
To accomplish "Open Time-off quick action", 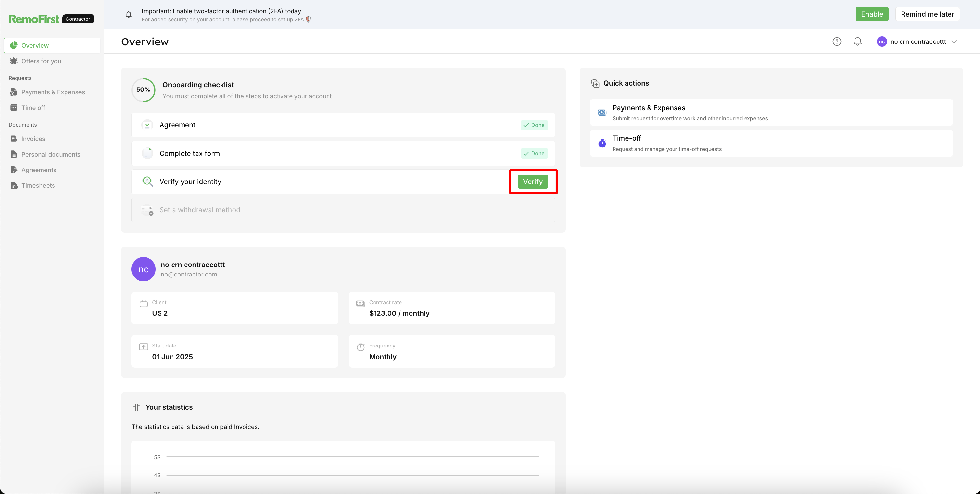I will [x=771, y=143].
